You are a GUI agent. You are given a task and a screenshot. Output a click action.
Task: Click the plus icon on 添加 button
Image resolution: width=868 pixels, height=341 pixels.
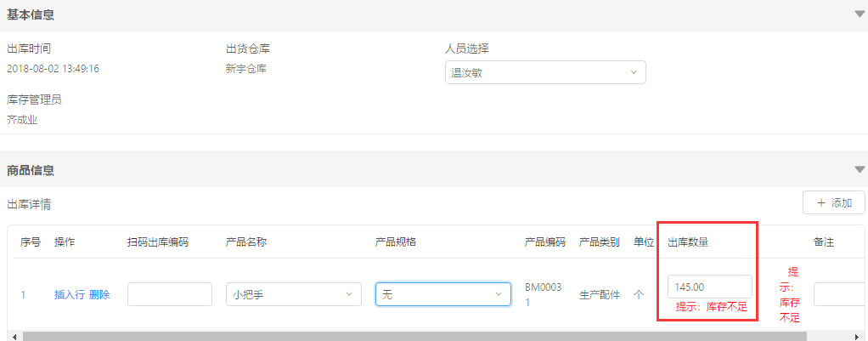point(821,203)
